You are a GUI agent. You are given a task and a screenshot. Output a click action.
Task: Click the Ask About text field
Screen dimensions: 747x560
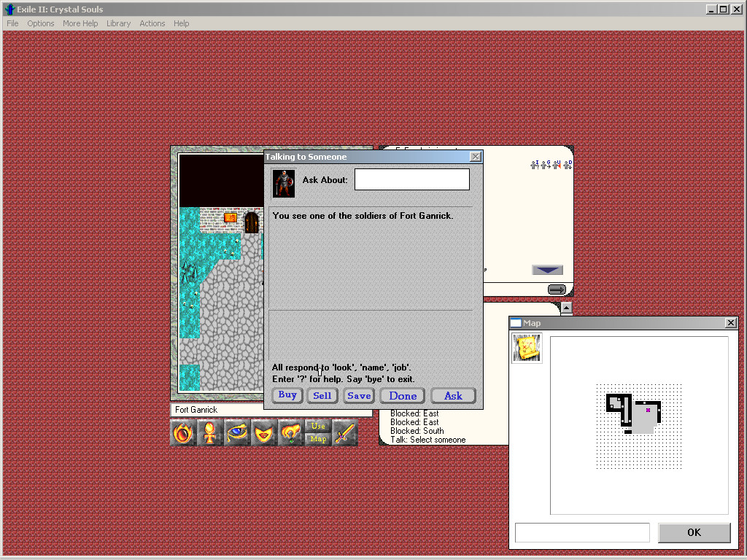tap(412, 179)
